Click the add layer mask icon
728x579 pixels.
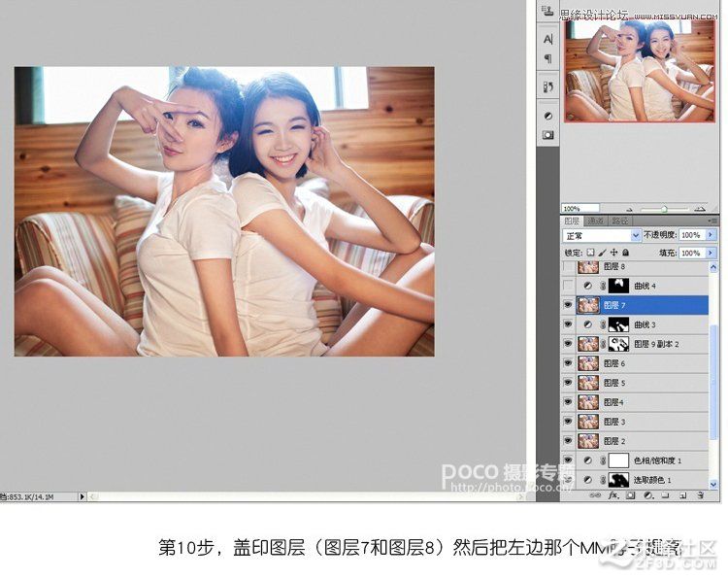click(630, 495)
